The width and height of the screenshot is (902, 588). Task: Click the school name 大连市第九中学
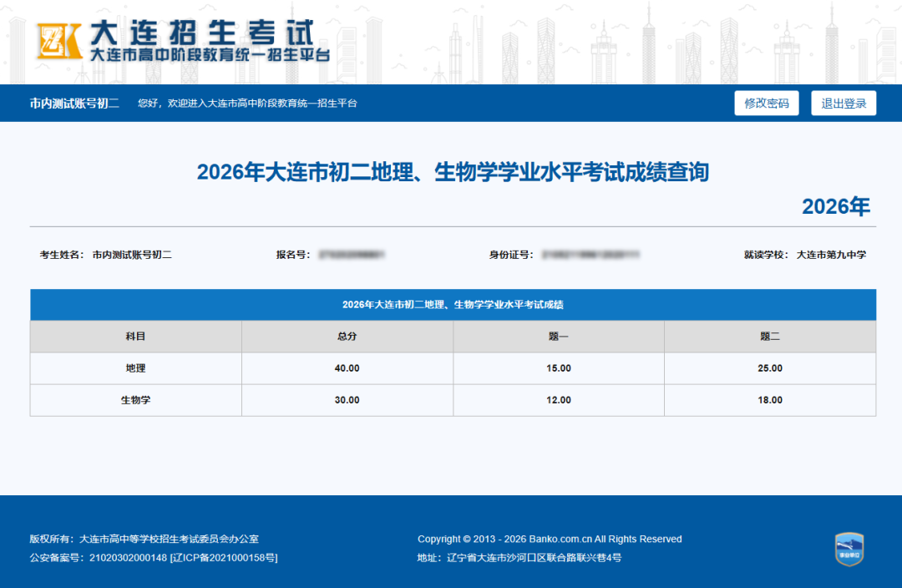(x=831, y=255)
